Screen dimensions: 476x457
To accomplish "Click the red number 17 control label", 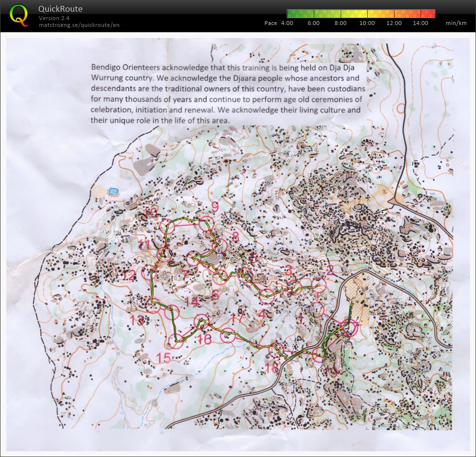I will [x=236, y=318].
